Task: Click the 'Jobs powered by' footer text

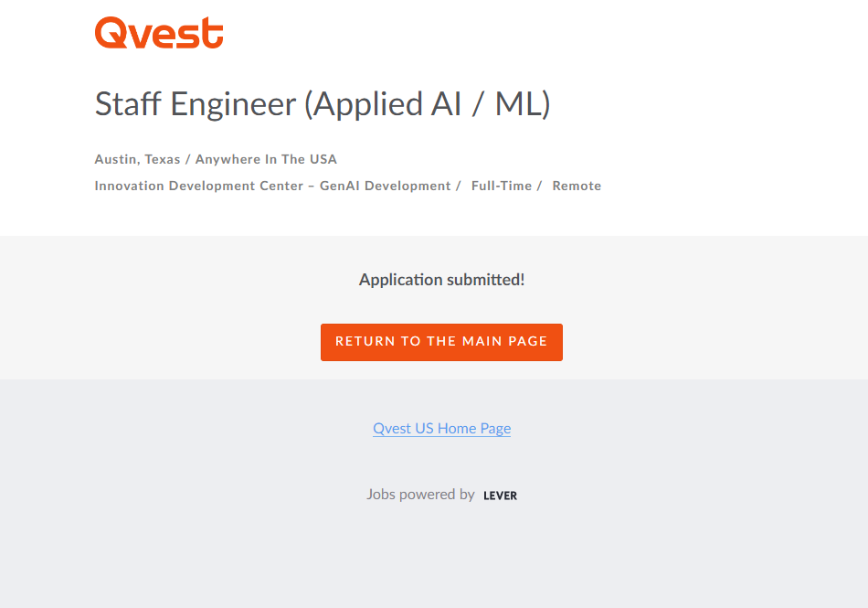Action: tap(420, 495)
